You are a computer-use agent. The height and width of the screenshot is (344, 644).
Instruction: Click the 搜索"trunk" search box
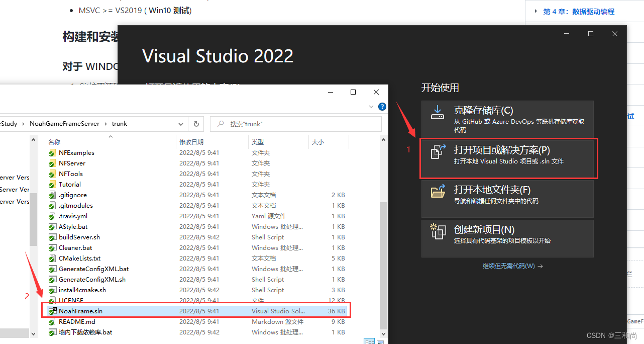[x=296, y=124]
